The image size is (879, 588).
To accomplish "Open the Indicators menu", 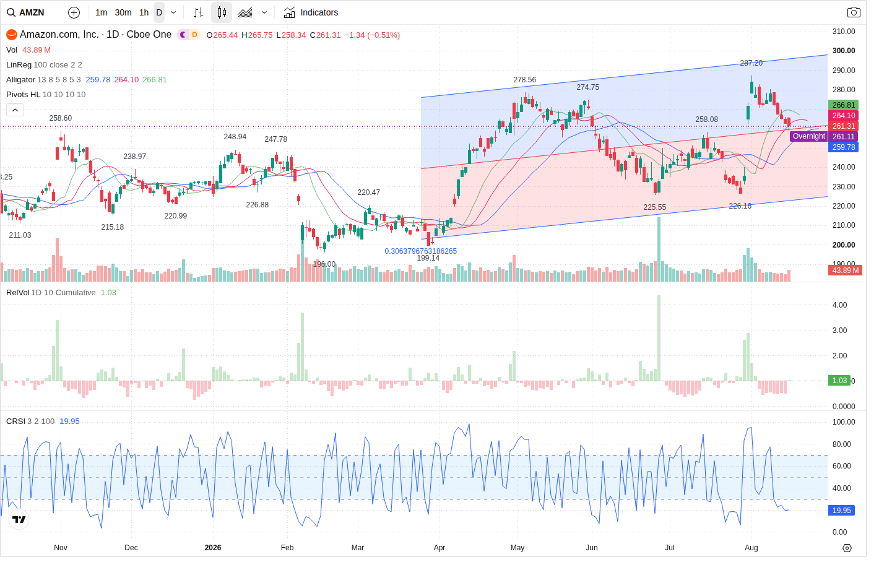I will 311,12.
